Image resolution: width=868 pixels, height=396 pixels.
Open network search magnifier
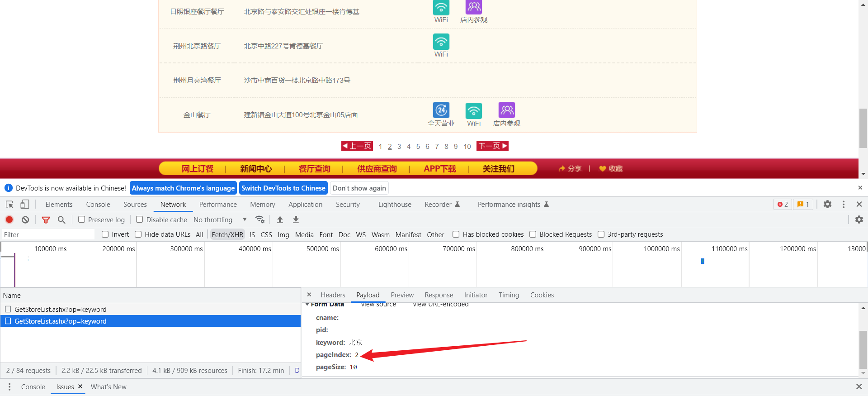point(61,219)
